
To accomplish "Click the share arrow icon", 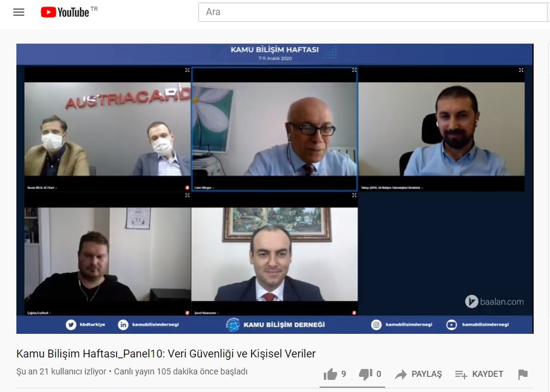I will pyautogui.click(x=401, y=374).
